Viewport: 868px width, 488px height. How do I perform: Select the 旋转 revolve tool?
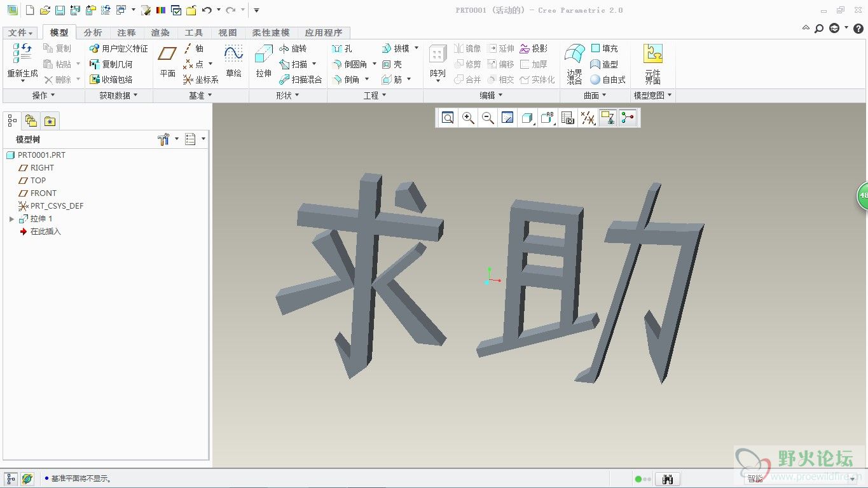tap(293, 48)
